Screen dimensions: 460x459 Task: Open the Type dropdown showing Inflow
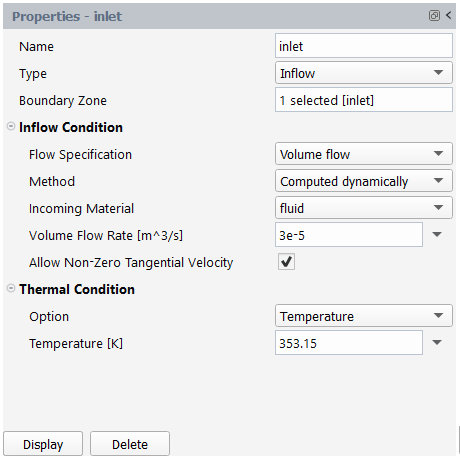click(364, 73)
